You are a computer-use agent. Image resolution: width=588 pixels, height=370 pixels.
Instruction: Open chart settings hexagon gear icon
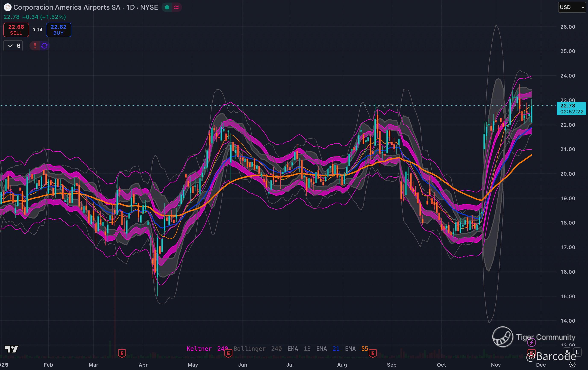tap(572, 365)
